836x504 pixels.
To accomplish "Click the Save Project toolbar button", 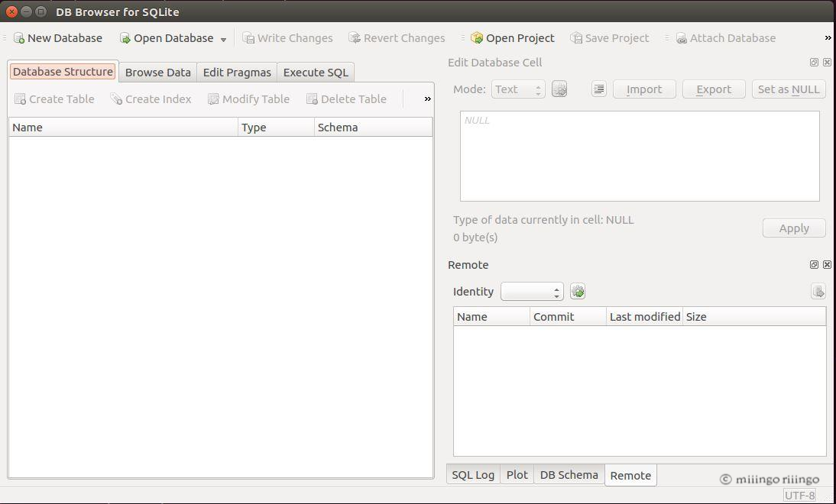I will pyautogui.click(x=609, y=38).
